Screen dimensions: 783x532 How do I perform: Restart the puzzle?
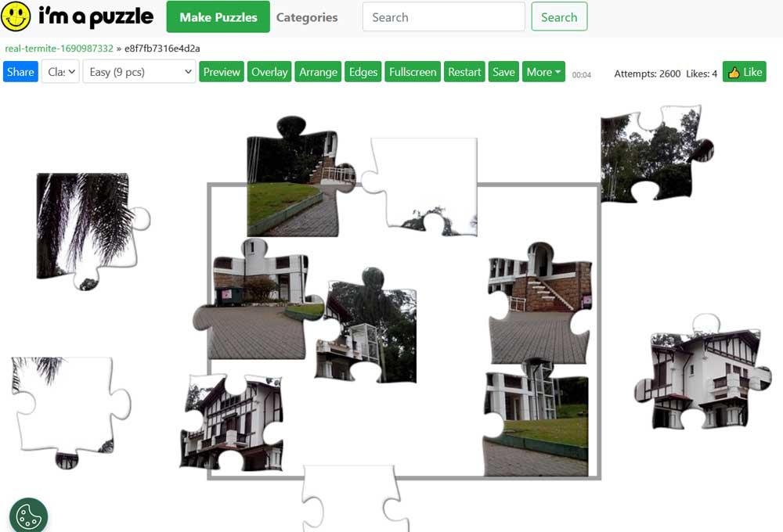pos(464,72)
